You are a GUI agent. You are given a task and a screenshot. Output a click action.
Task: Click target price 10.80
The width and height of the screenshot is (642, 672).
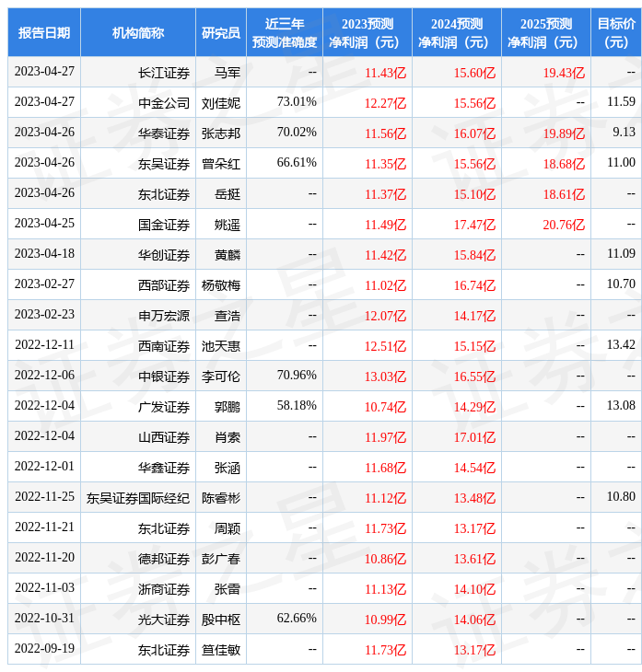(x=621, y=497)
